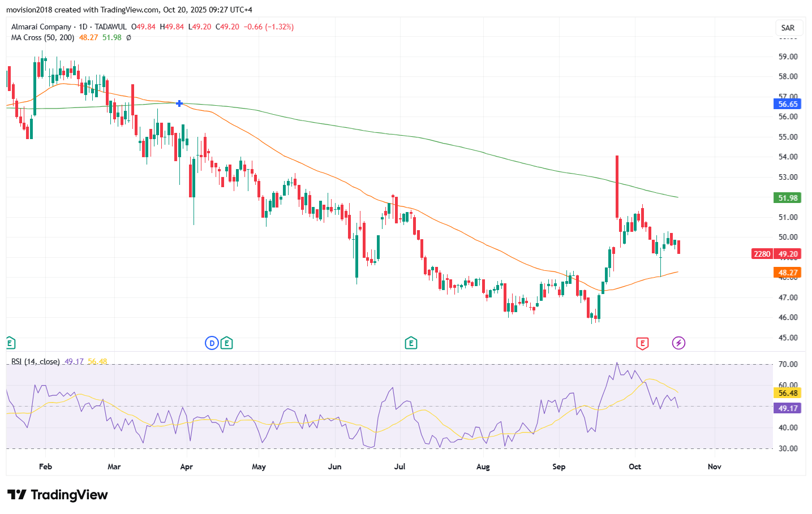Click the empty-set symbol after MA Cross values

pyautogui.click(x=128, y=38)
